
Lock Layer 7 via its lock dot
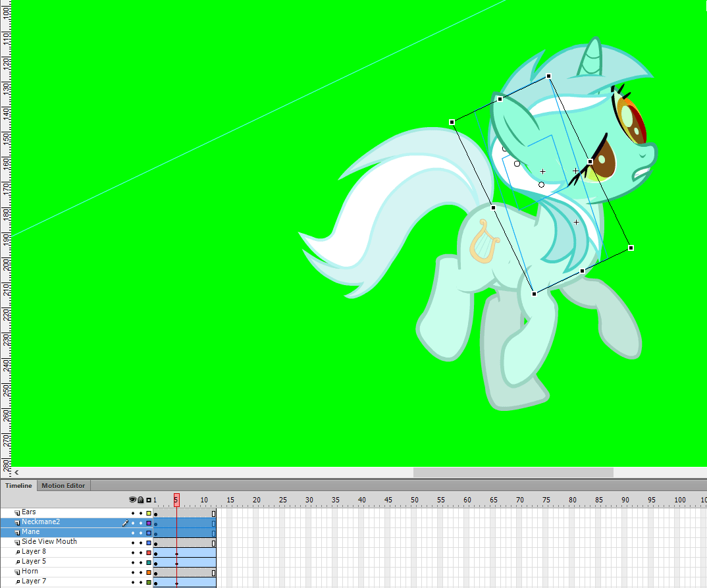pos(141,583)
